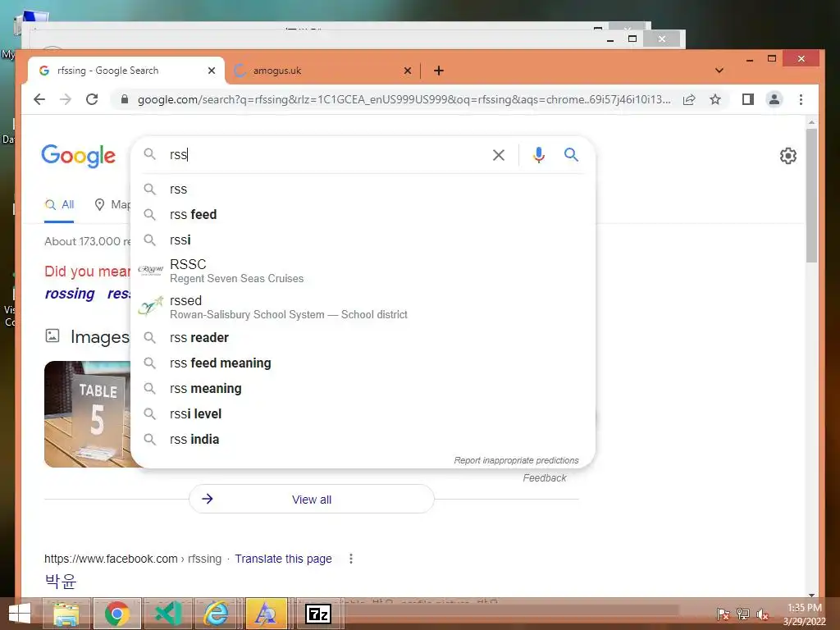This screenshot has height=630, width=840.
Task: Click the Feedback link under images
Action: coord(545,478)
